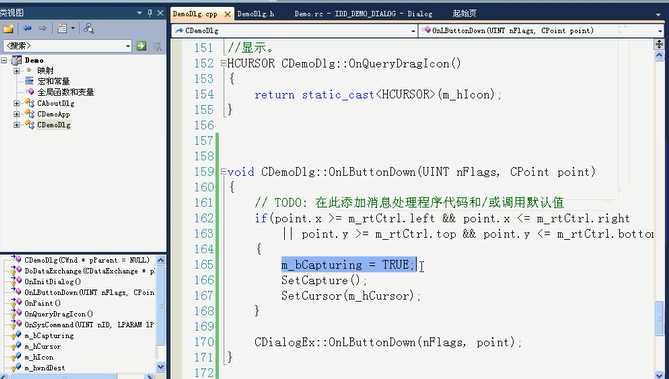
Task: Click SetCapture() call on line 166
Action: pyautogui.click(x=323, y=280)
